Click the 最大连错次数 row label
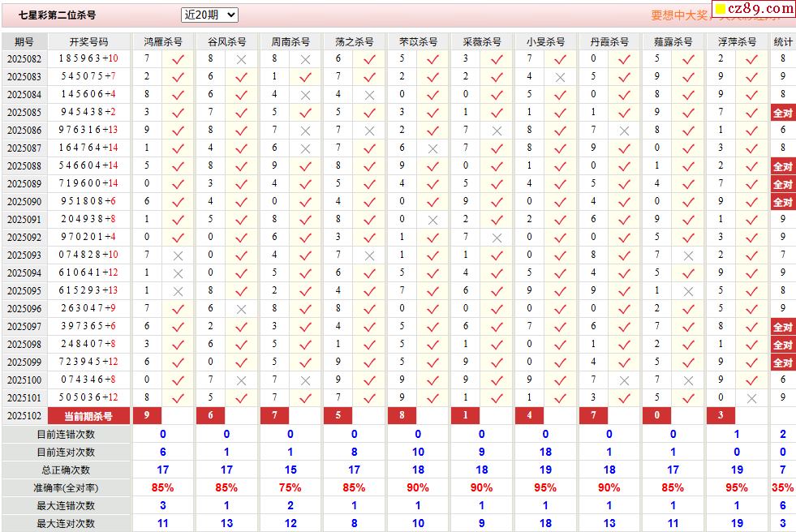The width and height of the screenshot is (796, 532). tap(66, 505)
